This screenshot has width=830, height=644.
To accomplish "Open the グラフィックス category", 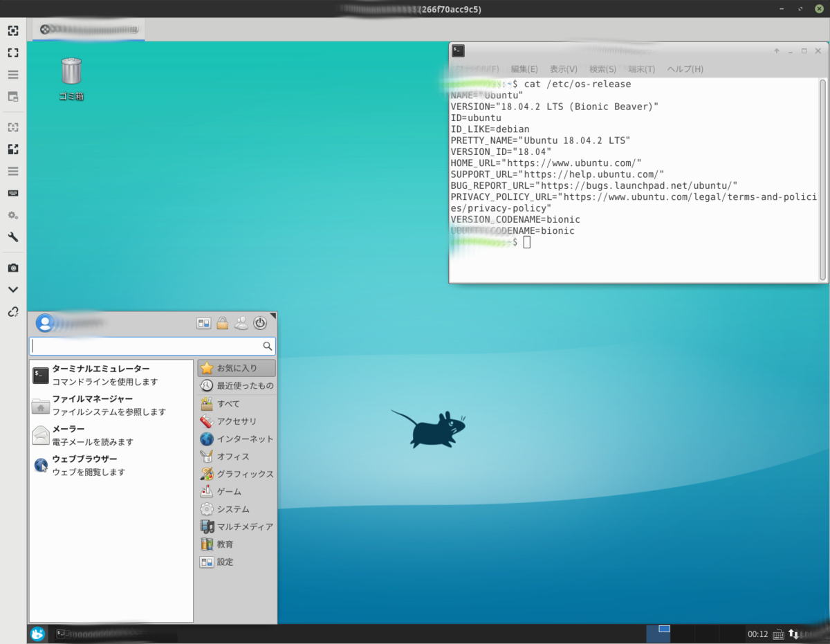I will click(x=237, y=475).
